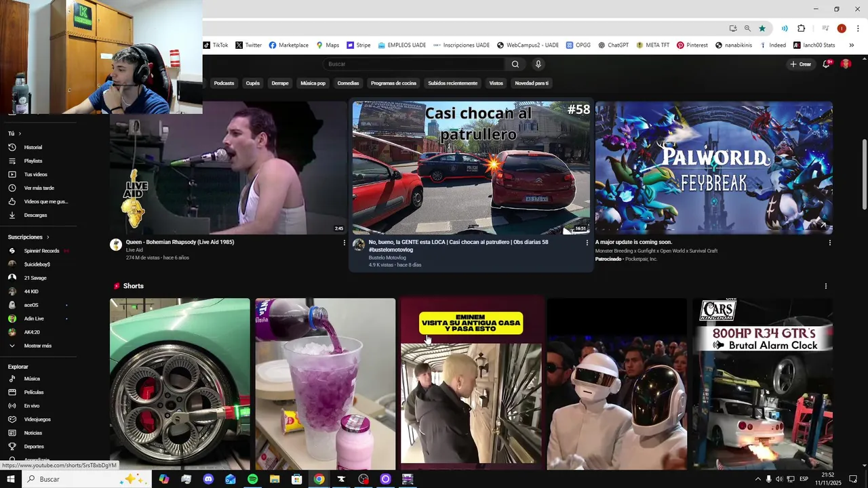Open Chrome media controls icon

coord(825,28)
